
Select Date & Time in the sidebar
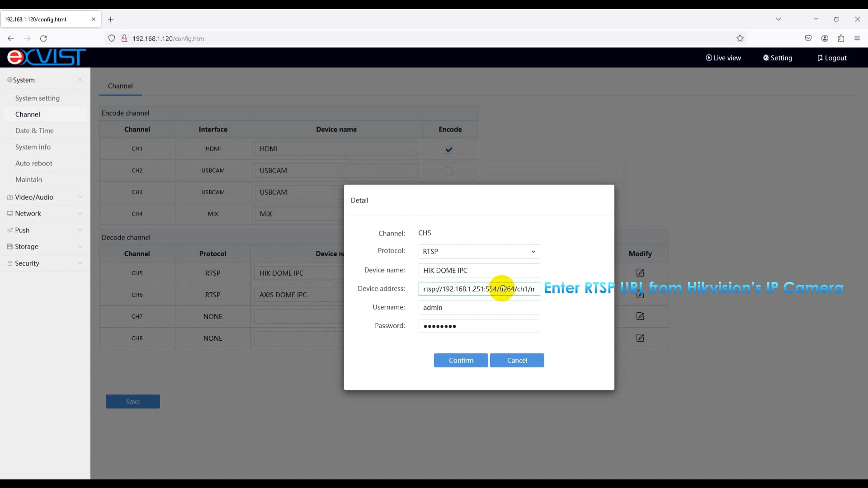coord(35,131)
